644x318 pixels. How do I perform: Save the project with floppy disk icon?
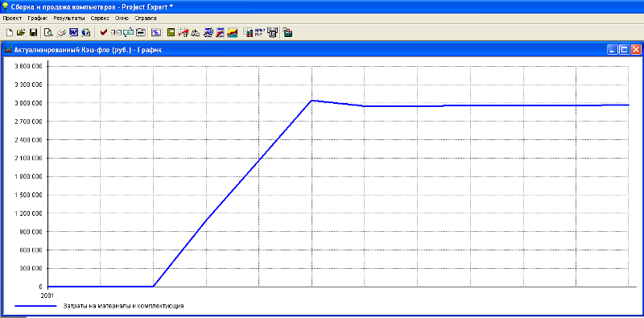tap(33, 32)
